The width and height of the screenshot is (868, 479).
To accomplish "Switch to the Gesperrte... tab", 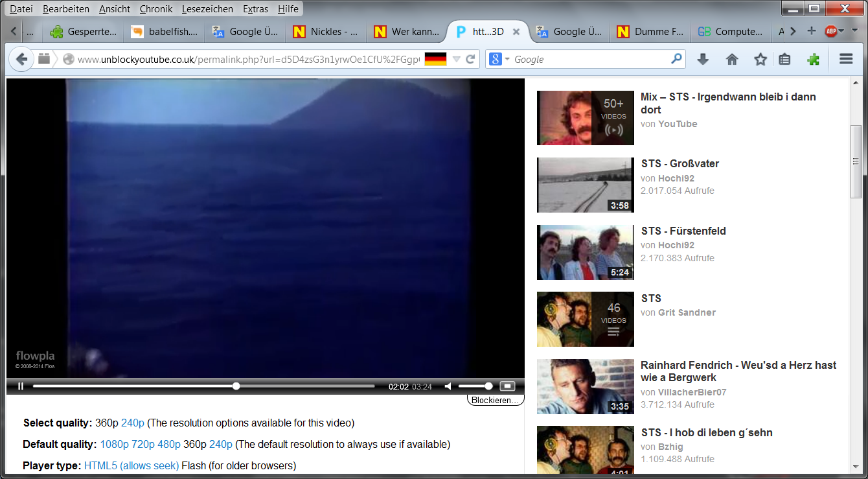I will click(x=83, y=32).
